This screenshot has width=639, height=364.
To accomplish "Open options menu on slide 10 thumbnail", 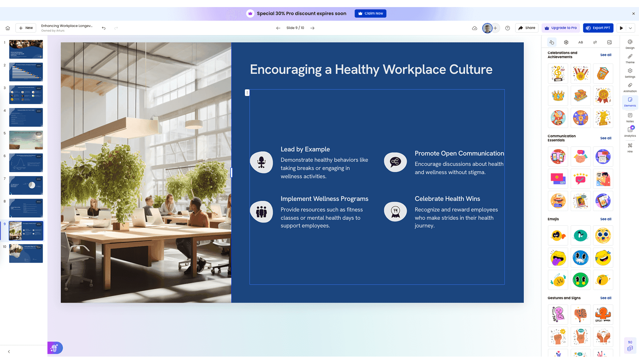I will point(39,247).
